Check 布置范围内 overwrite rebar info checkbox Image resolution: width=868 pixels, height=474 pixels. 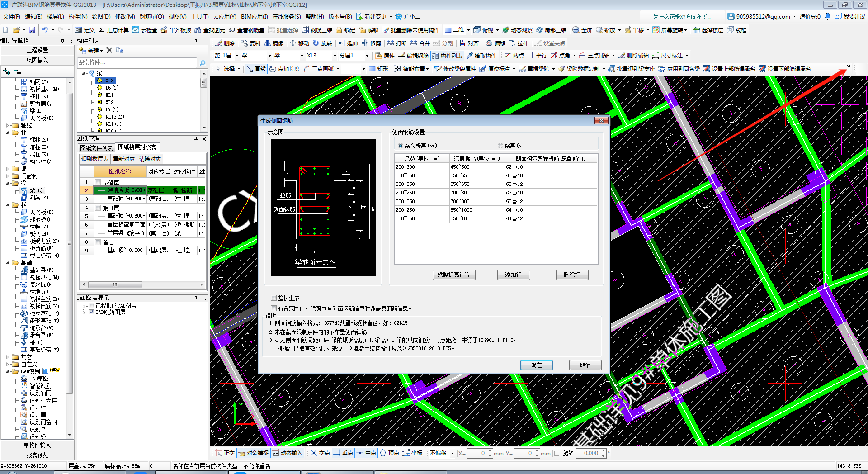[274, 308]
